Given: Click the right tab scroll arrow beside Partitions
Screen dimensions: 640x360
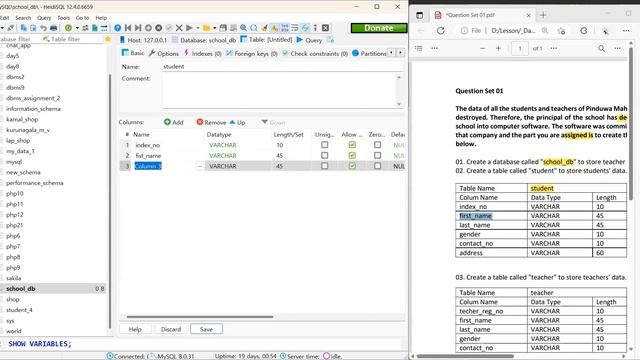Looking at the screenshot, I should tap(400, 53).
